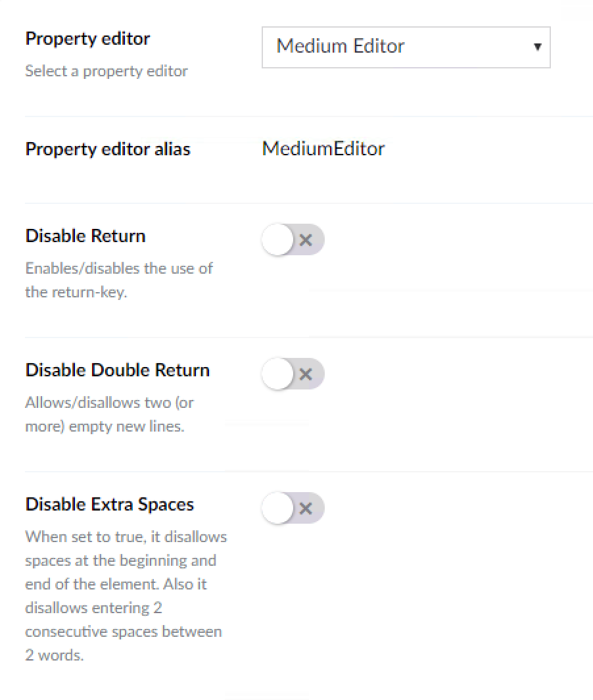Click the partially visible button at page bottom
The image size is (593, 700).
click(267, 696)
